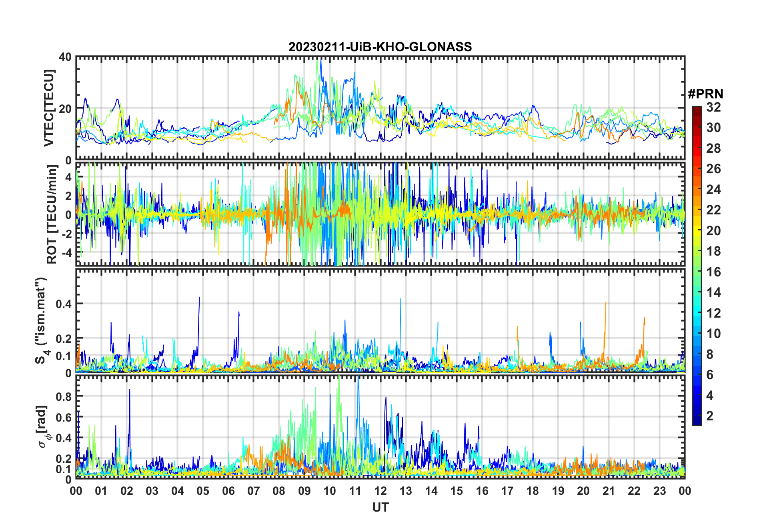Image resolution: width=761 pixels, height=532 pixels.
Task: Click sigma-phi axis tick label 0.6
Action: [63, 417]
